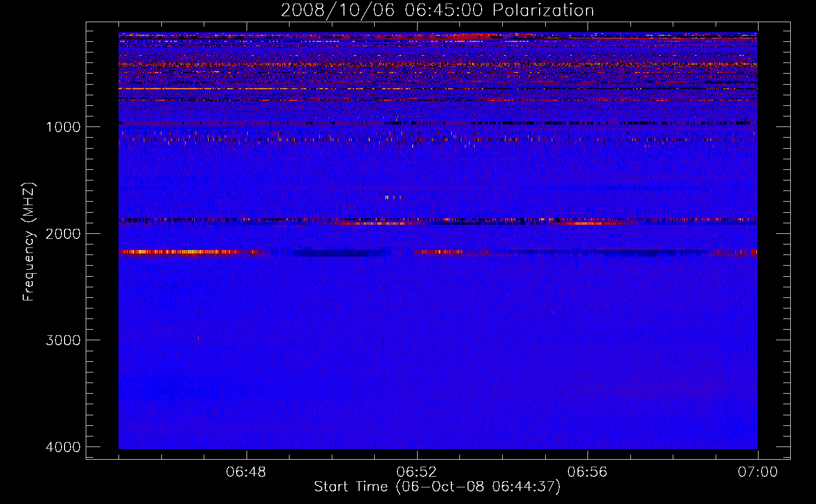Click the 06:52 time tick label
Viewport: 816px width, 504px height.
pos(417,472)
